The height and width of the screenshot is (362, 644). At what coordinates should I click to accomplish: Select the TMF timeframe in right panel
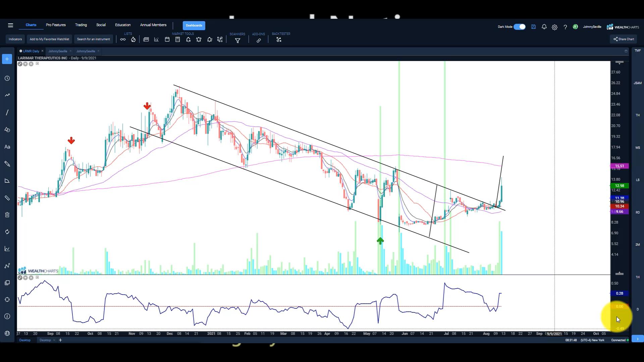[637, 51]
